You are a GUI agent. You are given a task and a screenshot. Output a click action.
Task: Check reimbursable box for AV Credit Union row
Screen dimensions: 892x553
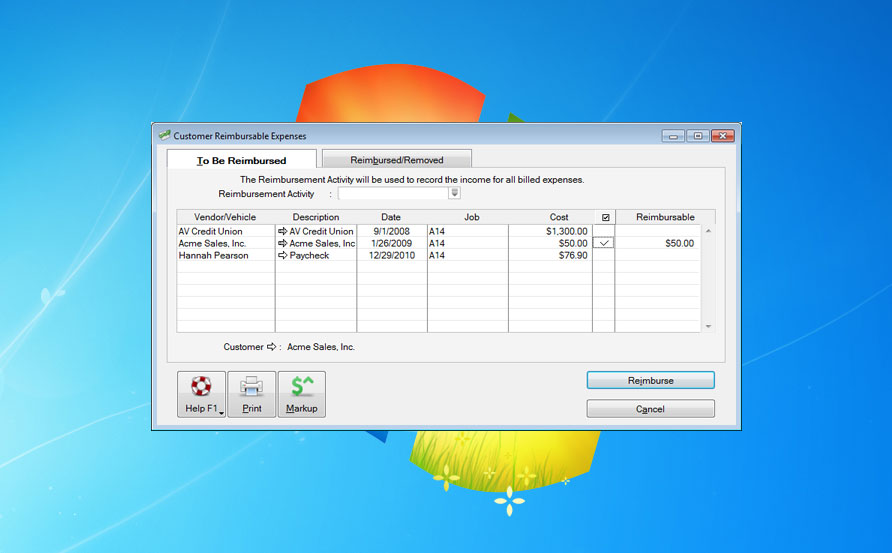pyautogui.click(x=604, y=231)
